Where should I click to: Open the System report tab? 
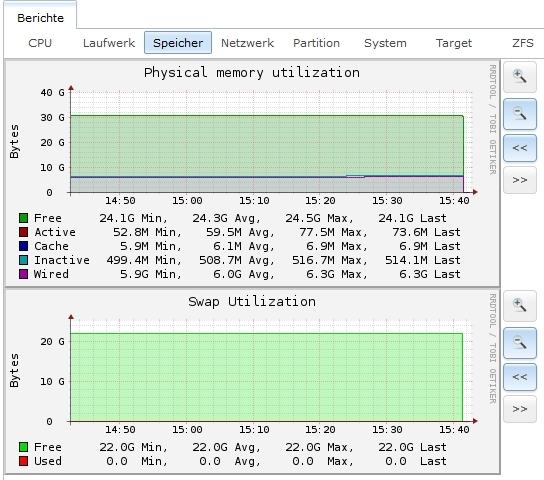pos(385,43)
